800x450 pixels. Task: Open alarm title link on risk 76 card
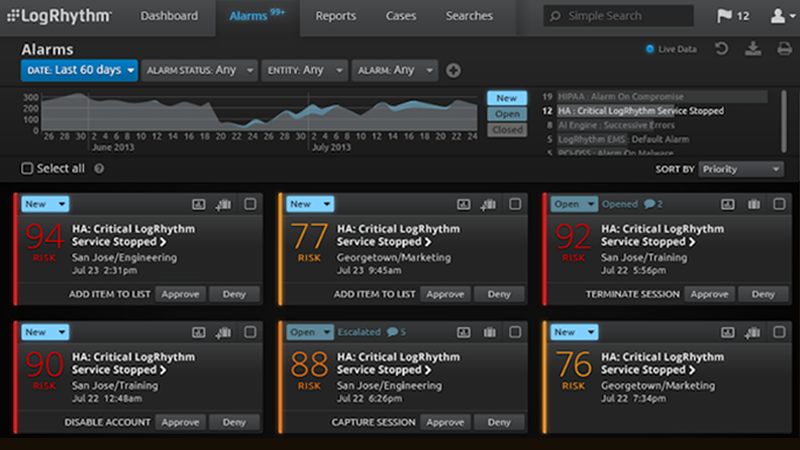point(662,363)
